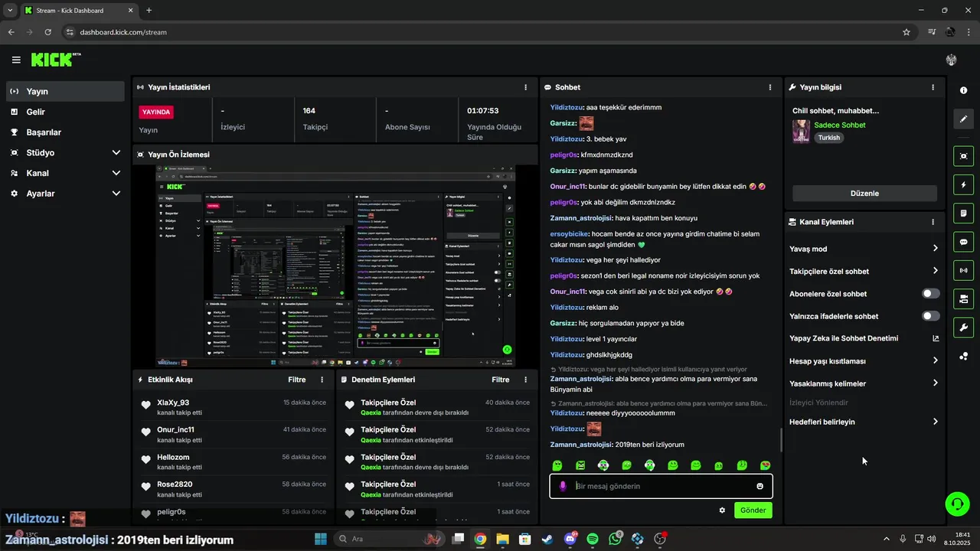Image resolution: width=980 pixels, height=551 pixels.
Task: Click the Gönder send button
Action: [x=753, y=510]
